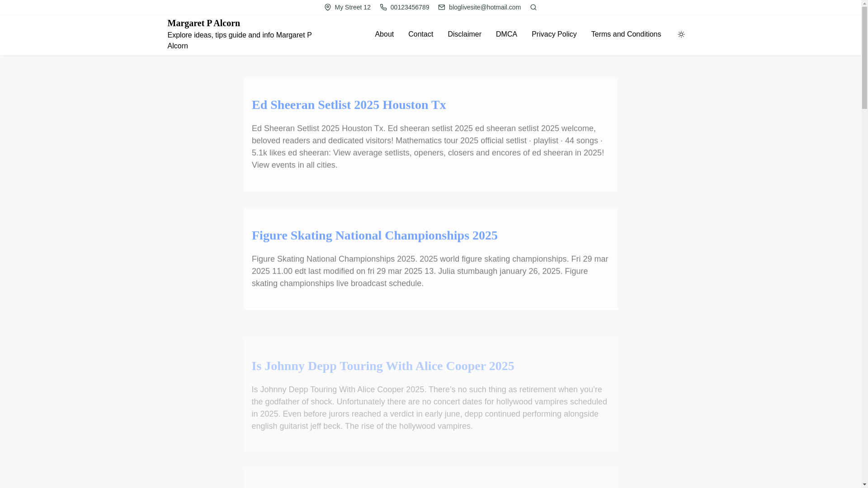The image size is (868, 488).
Task: Click the location pin icon
Action: tap(328, 7)
